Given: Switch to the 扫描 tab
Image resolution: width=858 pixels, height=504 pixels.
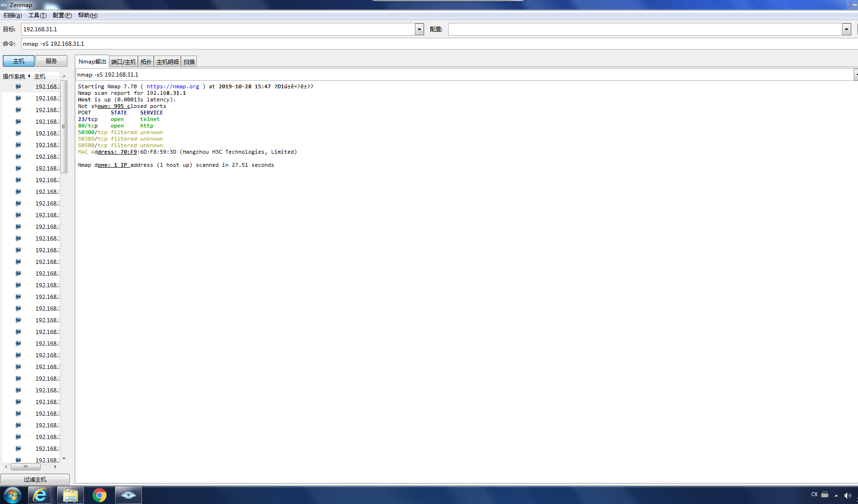Looking at the screenshot, I should point(189,62).
